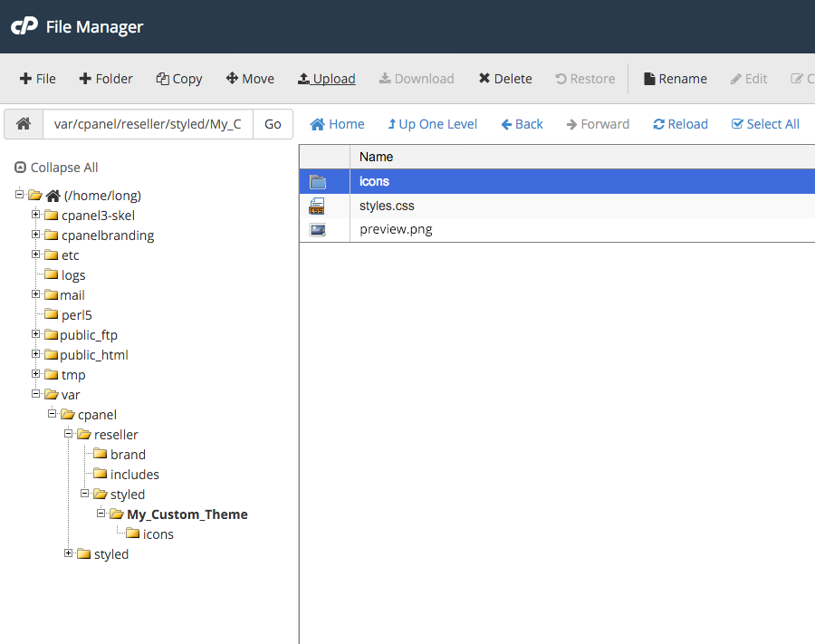The height and width of the screenshot is (644, 815).
Task: Select My_Custom_Theme in folder tree
Action: [187, 514]
